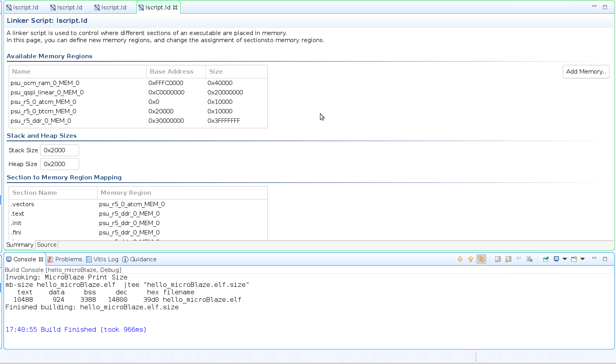Click the Clear Console icon
The image size is (616, 364).
[529, 259]
